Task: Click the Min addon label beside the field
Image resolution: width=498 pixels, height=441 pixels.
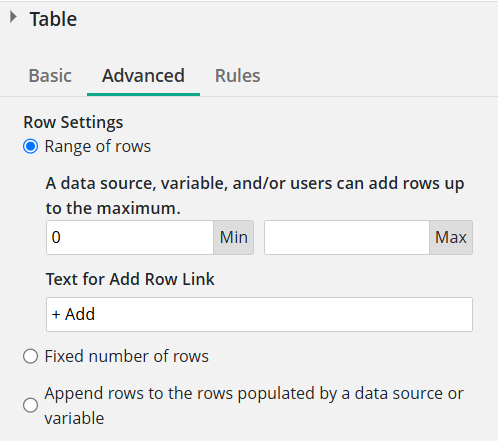Action: pos(234,237)
